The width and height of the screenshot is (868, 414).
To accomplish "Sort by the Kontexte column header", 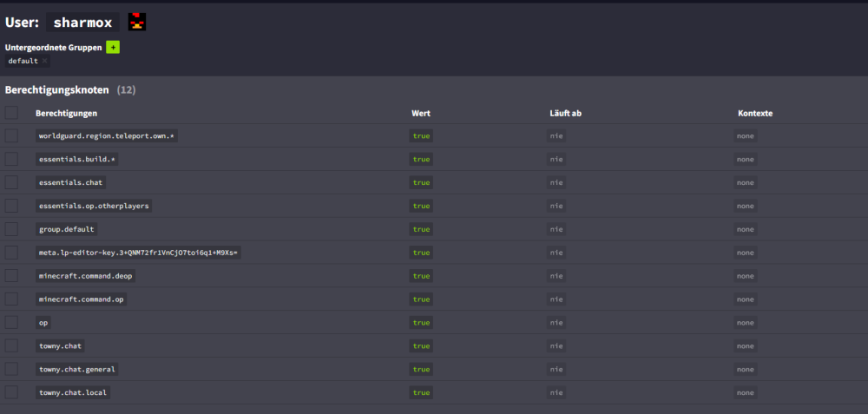I will [x=755, y=113].
